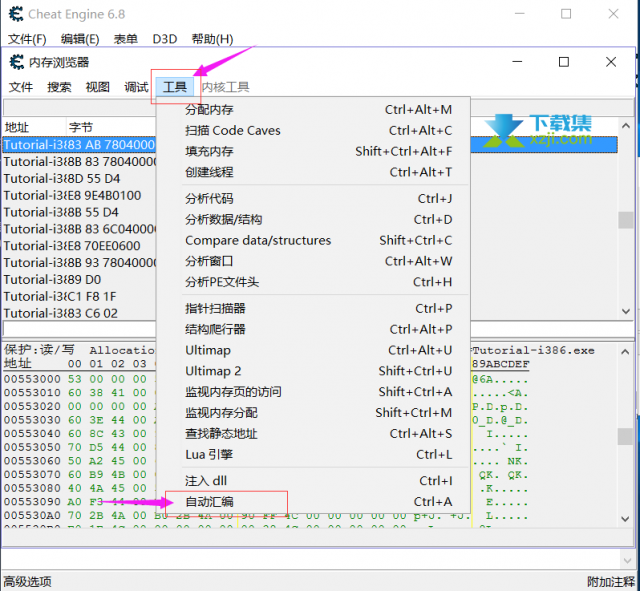This screenshot has height=591, width=640.
Task: Open the D3D menu
Action: 164,39
